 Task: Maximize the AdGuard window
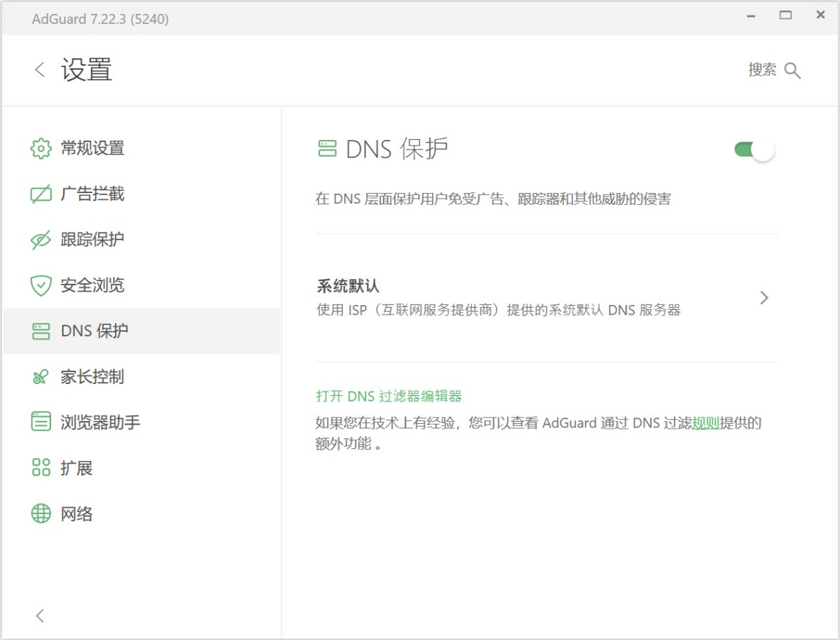pos(785,15)
